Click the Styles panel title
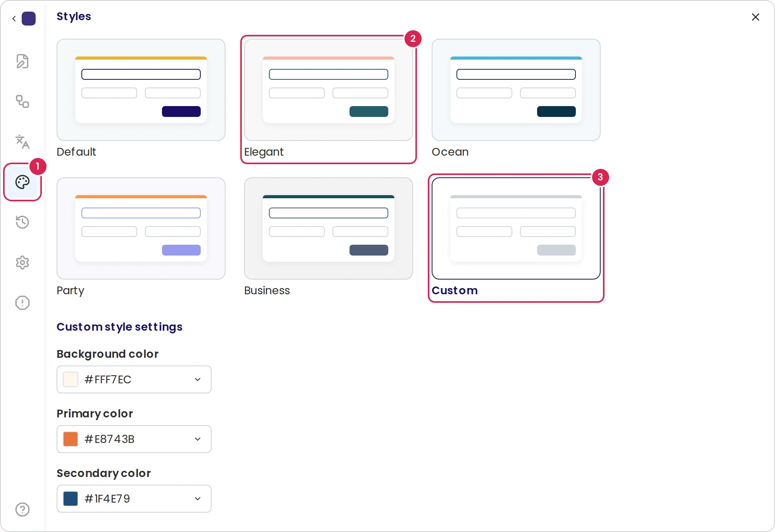Screen dimensions: 775x532 pyautogui.click(x=74, y=16)
